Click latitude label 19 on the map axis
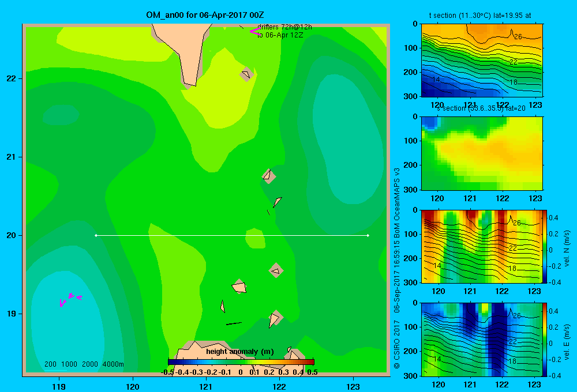The height and width of the screenshot is (392, 577). click(x=12, y=314)
